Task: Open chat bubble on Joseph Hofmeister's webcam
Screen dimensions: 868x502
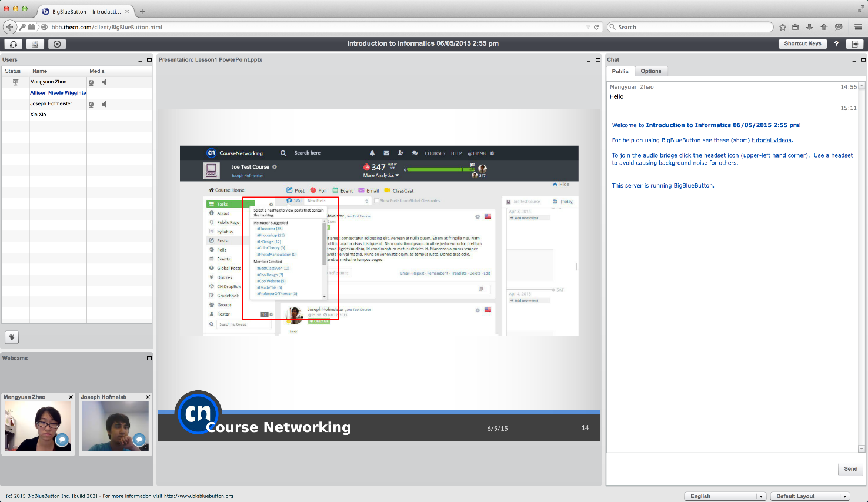Action: pos(139,439)
